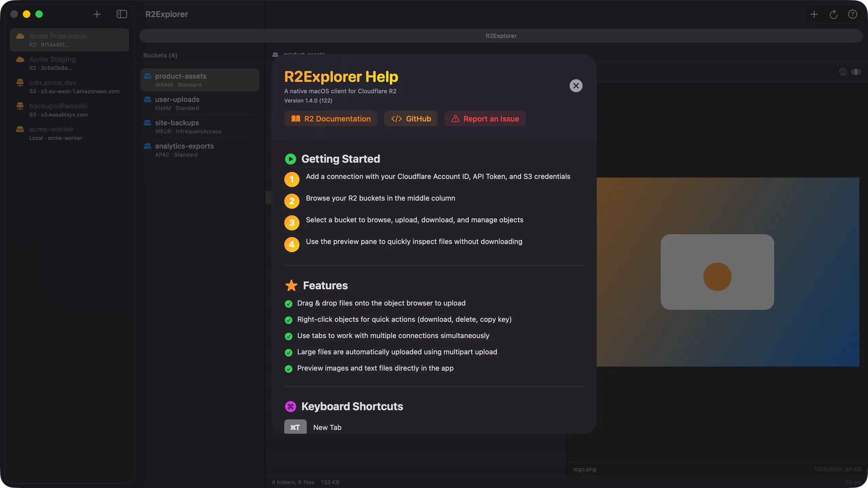
Task: Click the macOS yellow minimize button
Action: (x=26, y=14)
